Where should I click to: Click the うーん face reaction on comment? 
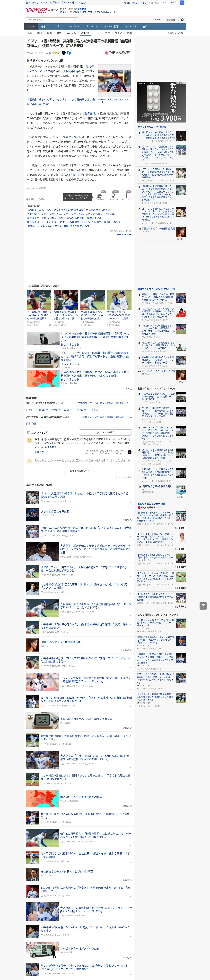117,452
